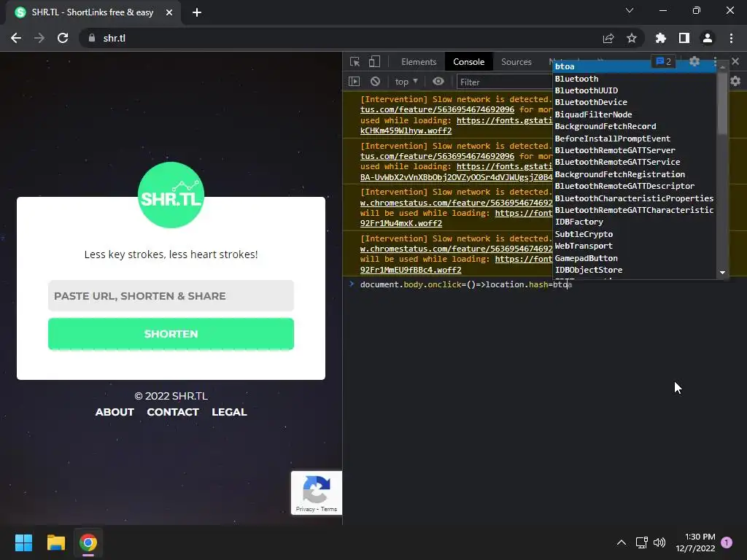747x560 pixels.
Task: Select BluetoothRemoteGATTDescriptor suggestion
Action: pyautogui.click(x=634, y=186)
